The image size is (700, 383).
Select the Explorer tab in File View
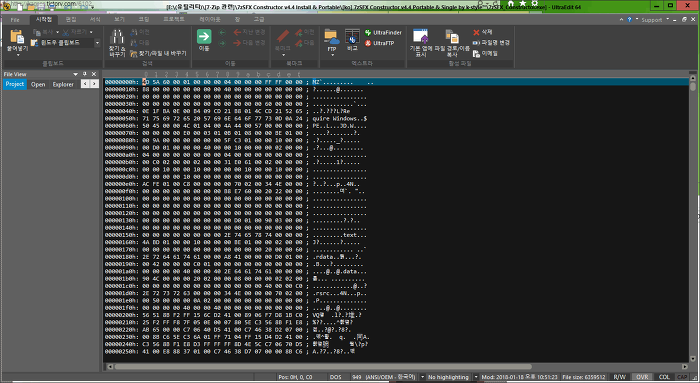pyautogui.click(x=63, y=84)
